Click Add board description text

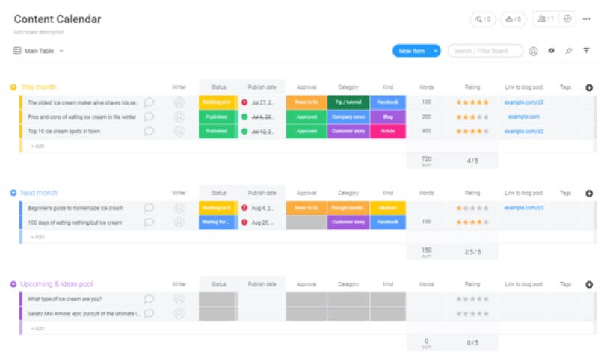click(39, 32)
